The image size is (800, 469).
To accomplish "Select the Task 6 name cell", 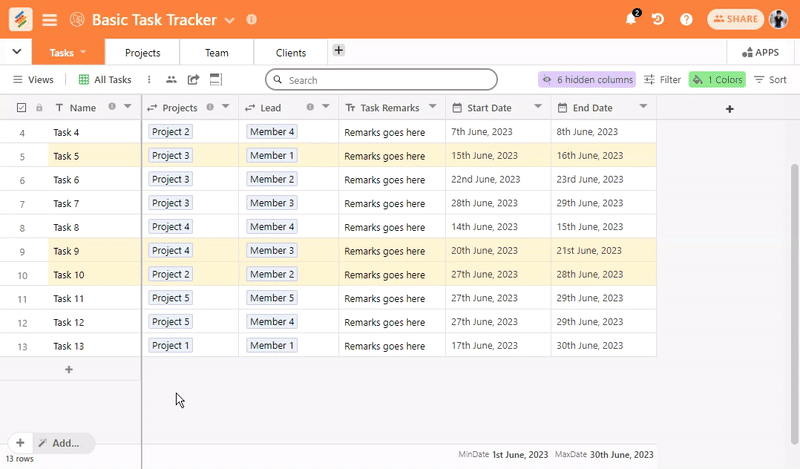I will pyautogui.click(x=95, y=180).
